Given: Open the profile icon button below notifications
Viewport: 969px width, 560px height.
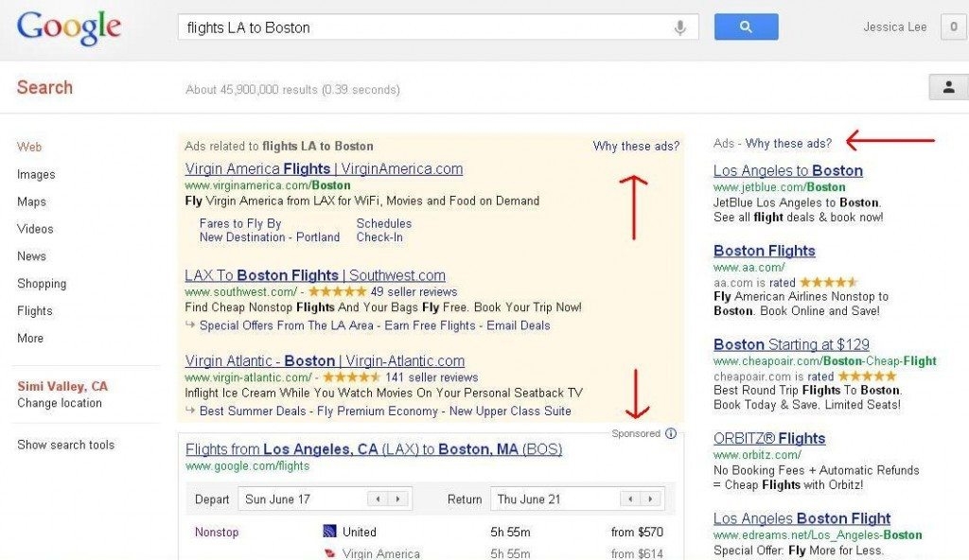Looking at the screenshot, I should coord(948,87).
